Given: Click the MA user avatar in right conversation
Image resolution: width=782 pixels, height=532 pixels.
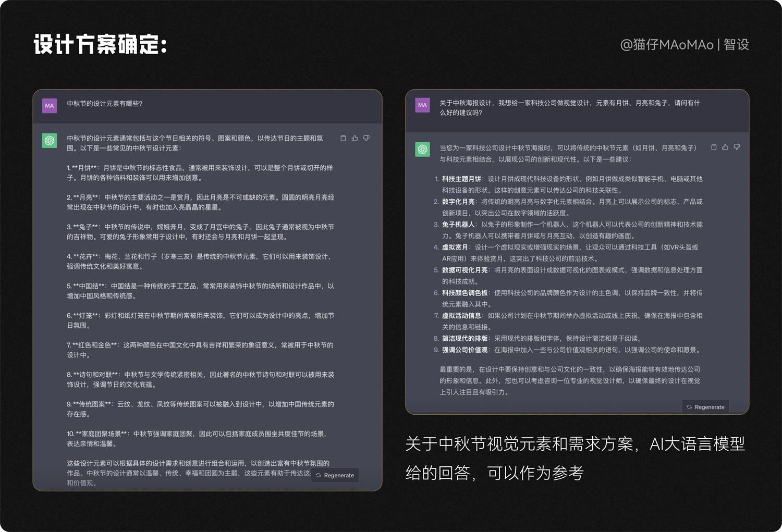Looking at the screenshot, I should (x=422, y=105).
